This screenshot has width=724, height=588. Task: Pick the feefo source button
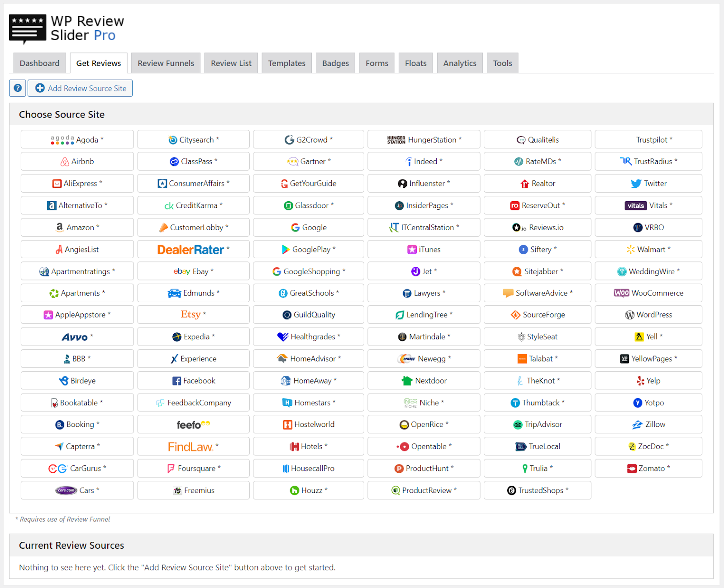(194, 425)
